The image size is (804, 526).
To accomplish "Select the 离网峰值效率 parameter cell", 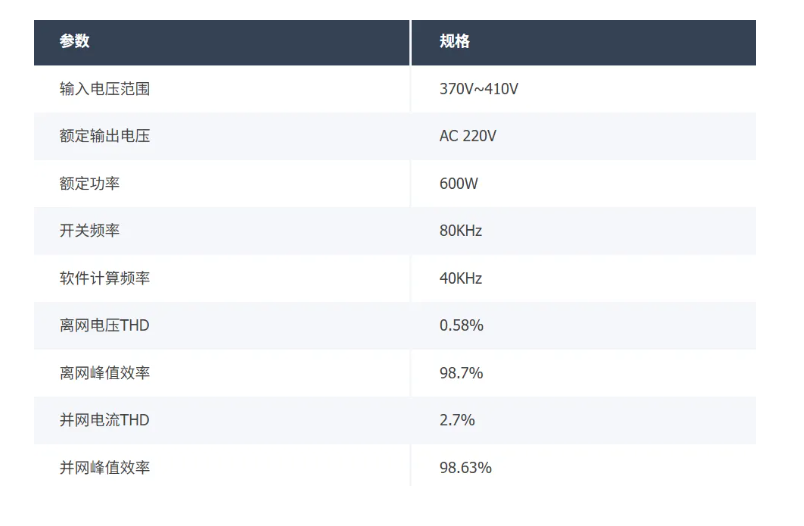I will tap(105, 373).
